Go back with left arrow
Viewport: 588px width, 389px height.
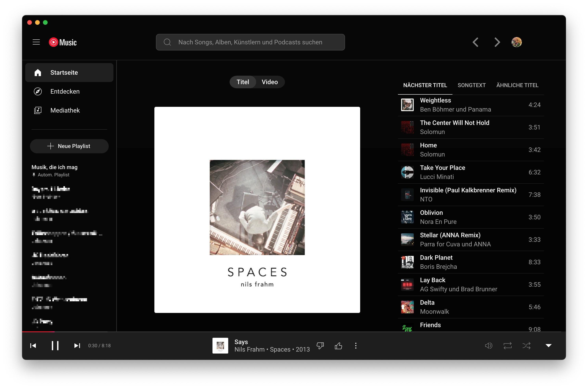tap(475, 42)
